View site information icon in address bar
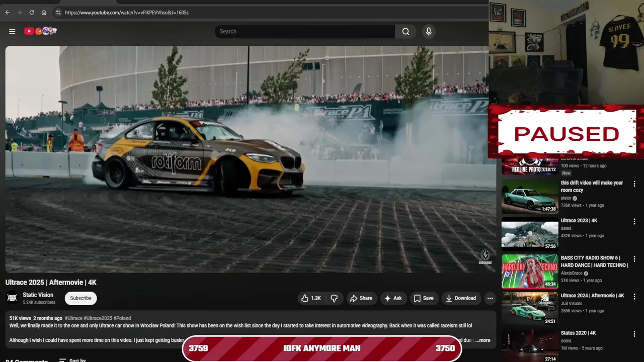The width and height of the screenshot is (644, 362). click(58, 12)
